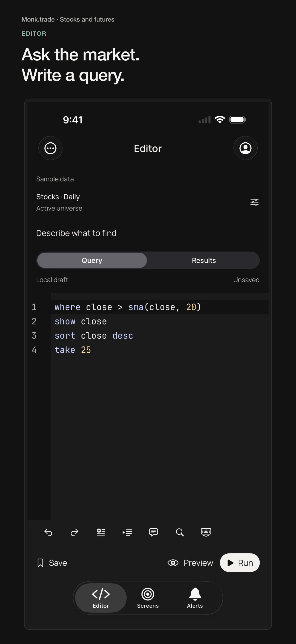Viewport: 296px width, 644px height.
Task: Tap the 'Sample data' label
Action: tap(55, 179)
